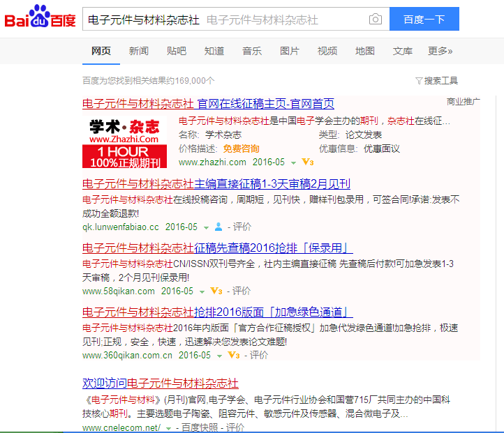Expand dropdown arrow after qk.lunwenfabiao.cc 2016-05
504x433 pixels.
pyautogui.click(x=206, y=228)
